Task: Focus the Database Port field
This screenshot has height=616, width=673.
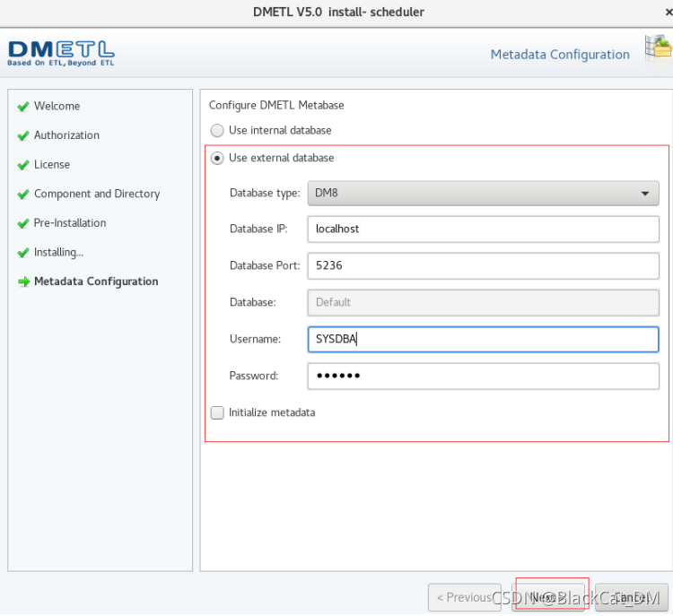Action: tap(483, 266)
